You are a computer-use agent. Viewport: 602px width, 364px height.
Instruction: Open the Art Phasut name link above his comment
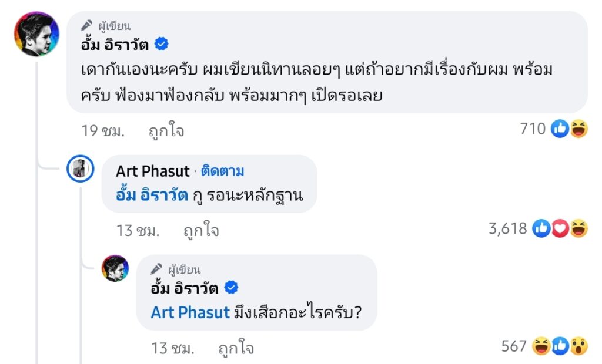click(152, 171)
